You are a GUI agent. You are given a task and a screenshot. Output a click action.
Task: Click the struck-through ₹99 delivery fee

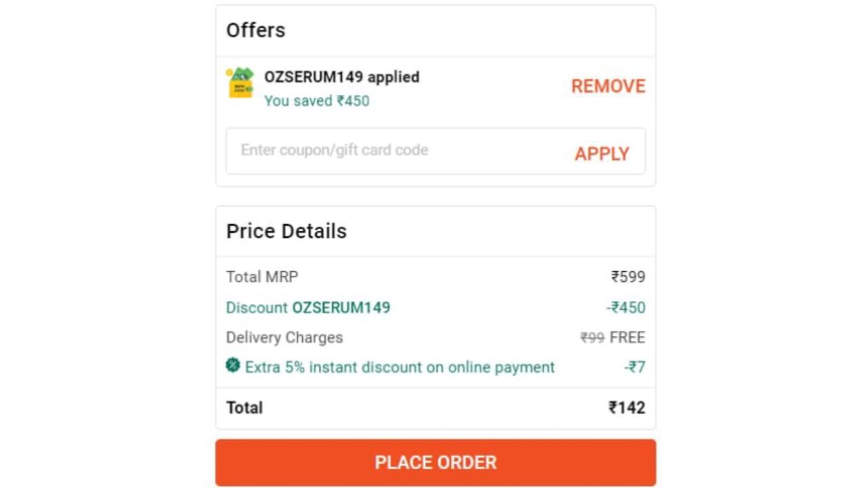click(x=592, y=338)
